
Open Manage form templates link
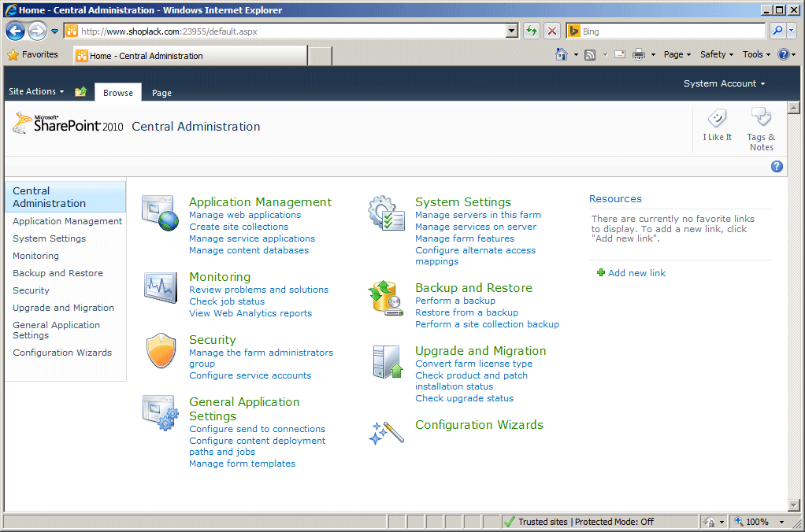click(x=243, y=464)
